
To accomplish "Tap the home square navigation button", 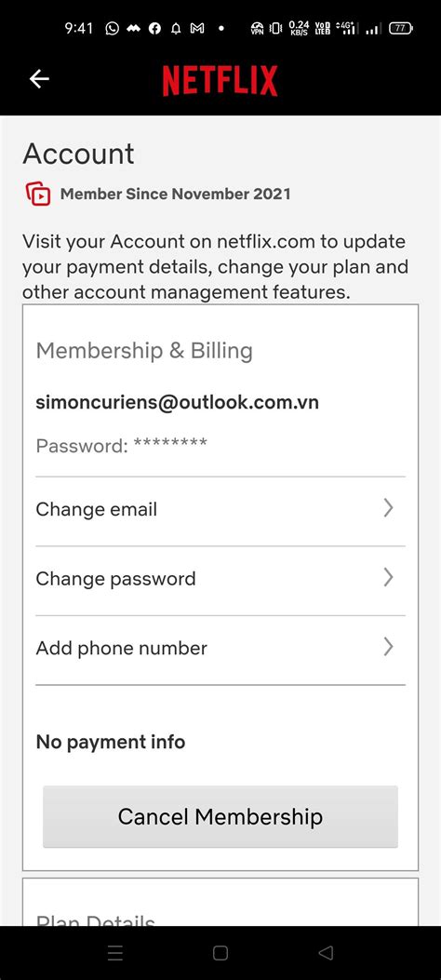I will click(x=220, y=953).
